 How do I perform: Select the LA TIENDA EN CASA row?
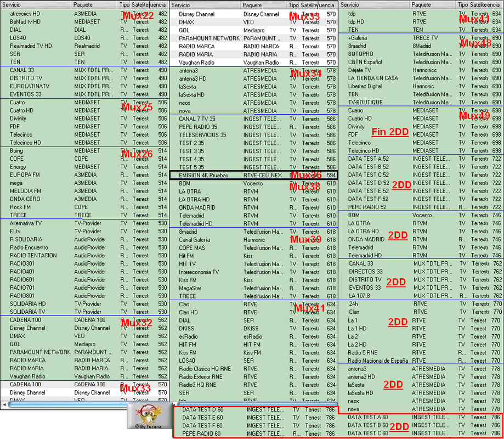[421, 78]
